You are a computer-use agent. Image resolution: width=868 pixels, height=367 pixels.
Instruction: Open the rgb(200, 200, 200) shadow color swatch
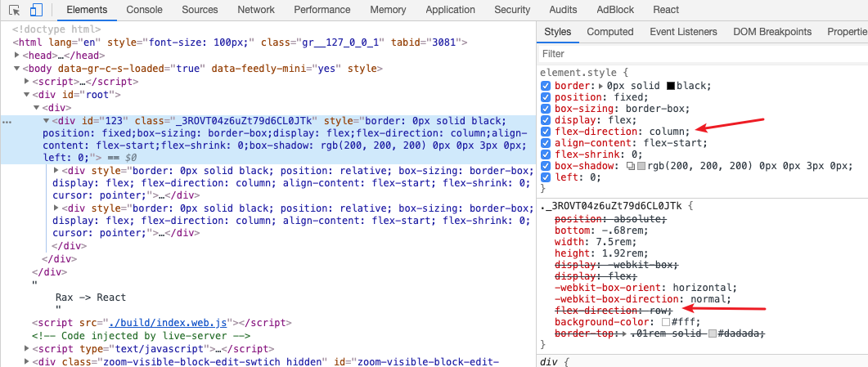pyautogui.click(x=641, y=166)
